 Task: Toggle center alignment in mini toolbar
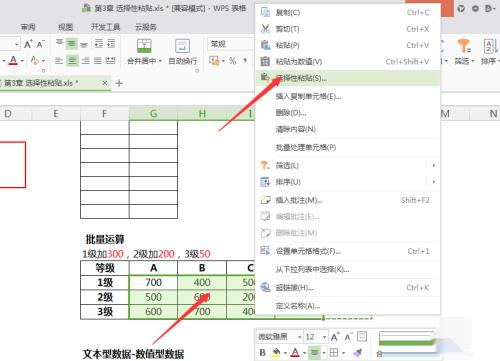pos(314,352)
